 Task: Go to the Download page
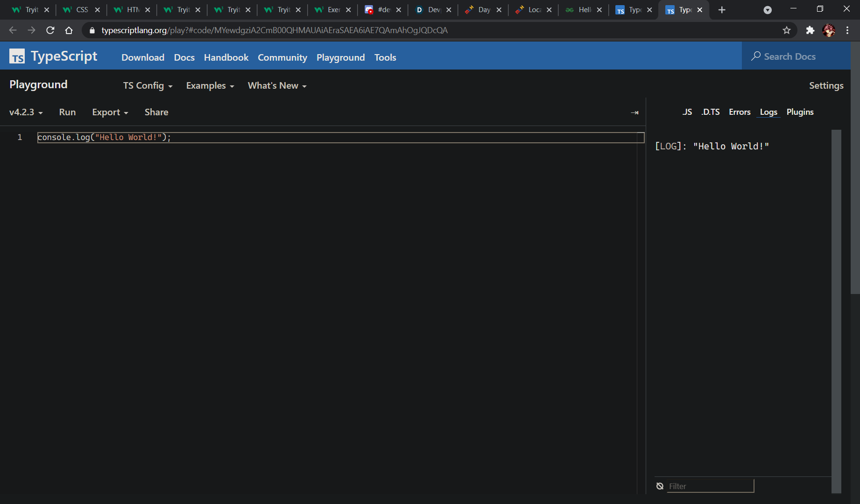click(x=143, y=57)
